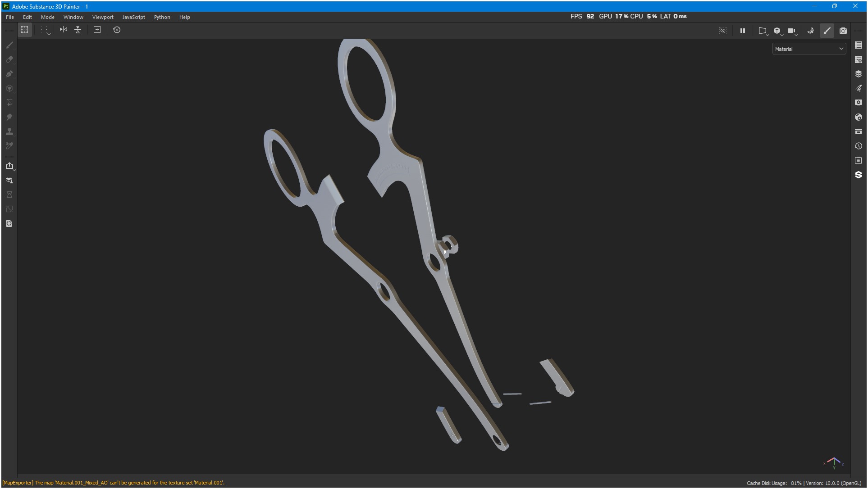Open the Shader Settings sphere icon
The image size is (868, 489).
(x=859, y=117)
